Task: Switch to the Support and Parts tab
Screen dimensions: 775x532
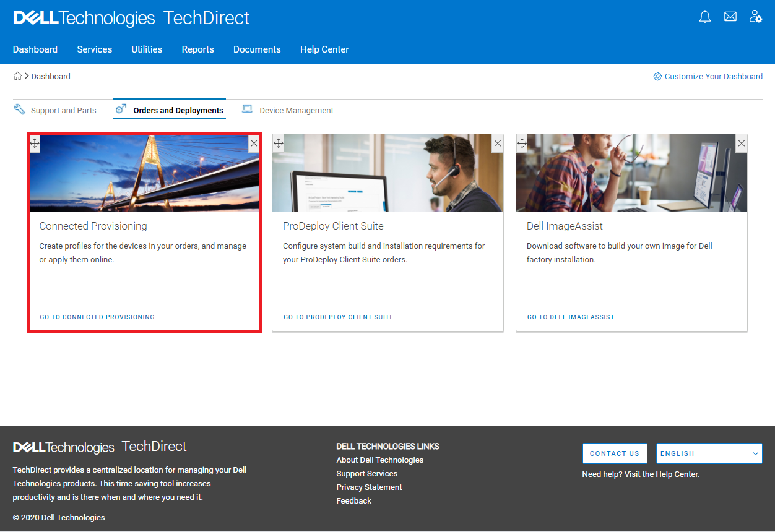Action: [x=56, y=110]
